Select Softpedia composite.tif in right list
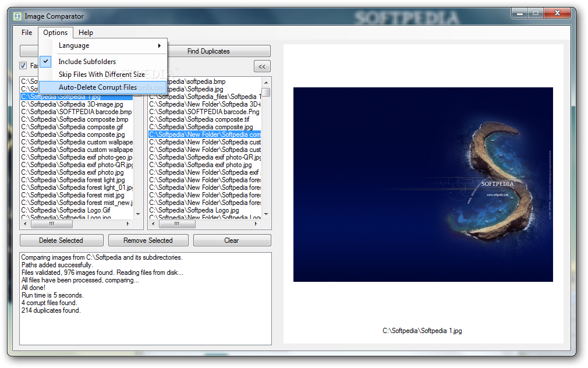Viewport: 588px width, 368px height. coord(205,119)
